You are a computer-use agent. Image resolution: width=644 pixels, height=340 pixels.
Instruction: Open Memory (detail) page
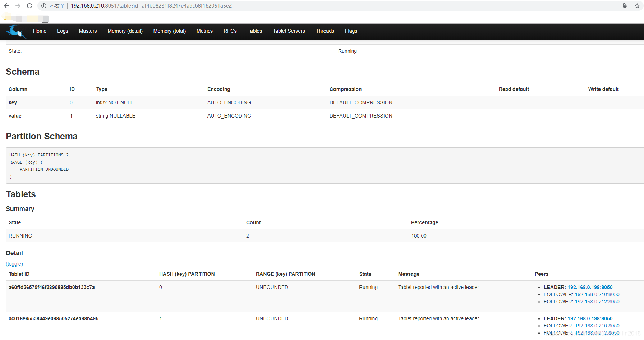point(125,31)
